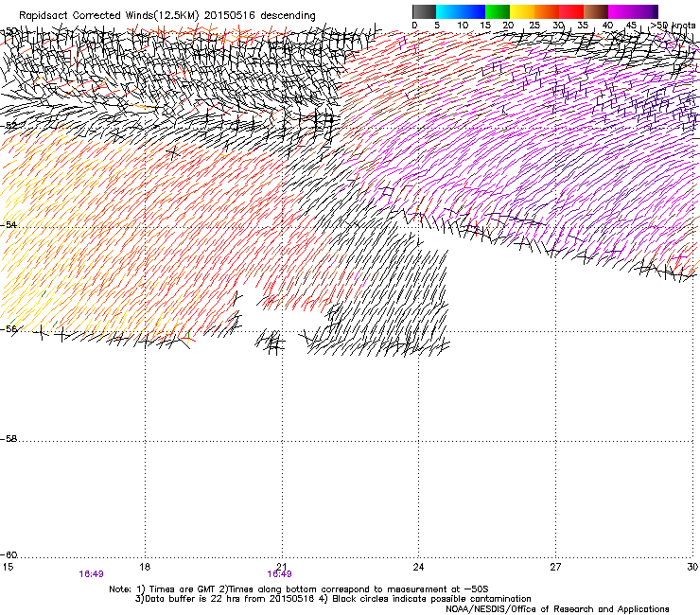Click the latitude label "-54"
This screenshot has height=615, width=700.
[9, 224]
